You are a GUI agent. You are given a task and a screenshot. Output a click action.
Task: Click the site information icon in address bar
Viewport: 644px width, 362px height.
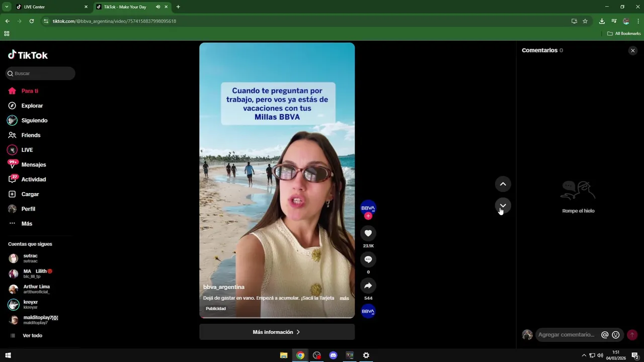(x=46, y=21)
